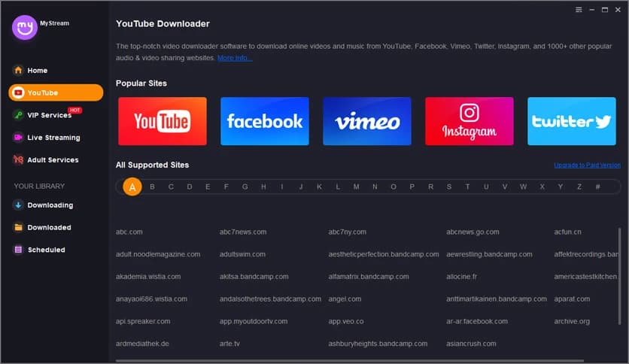Open acfun.cn site entry
629x364 pixels.
pyautogui.click(x=567, y=232)
